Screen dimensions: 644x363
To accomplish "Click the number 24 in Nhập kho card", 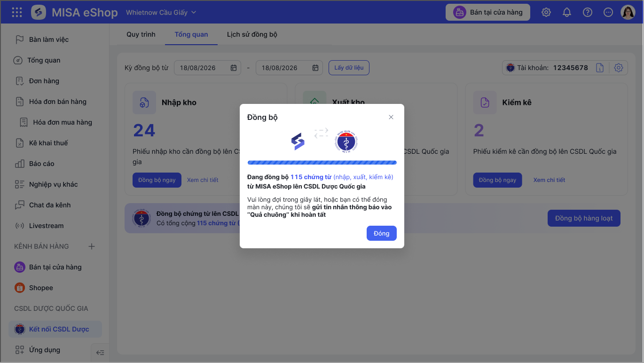I will (x=144, y=130).
